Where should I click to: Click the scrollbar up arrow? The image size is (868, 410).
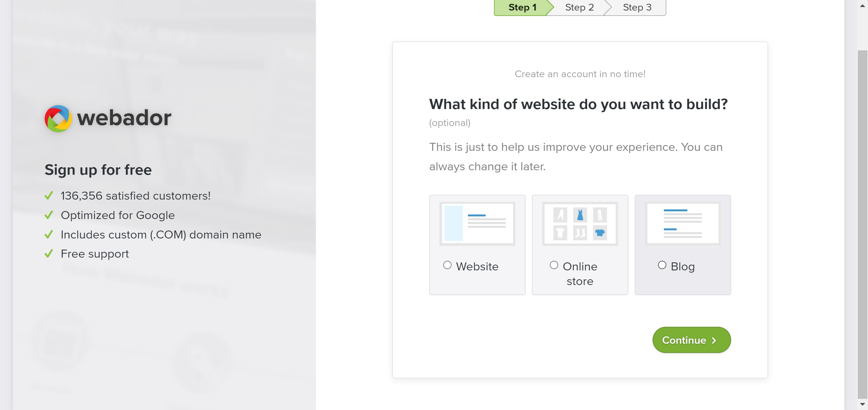[862, 6]
